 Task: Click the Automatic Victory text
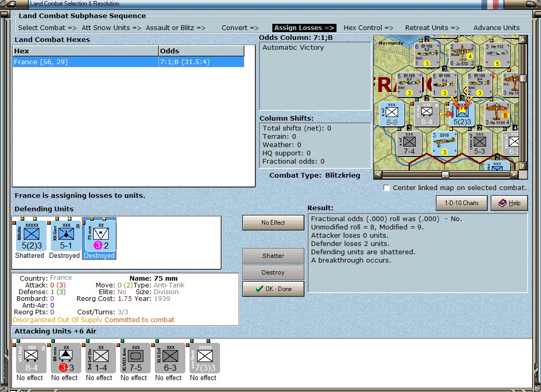[x=293, y=47]
